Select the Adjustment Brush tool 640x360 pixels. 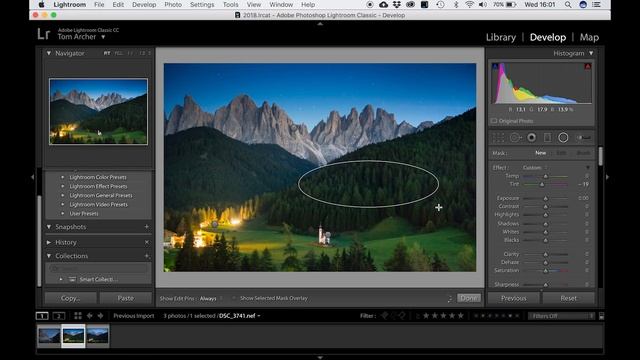(584, 138)
